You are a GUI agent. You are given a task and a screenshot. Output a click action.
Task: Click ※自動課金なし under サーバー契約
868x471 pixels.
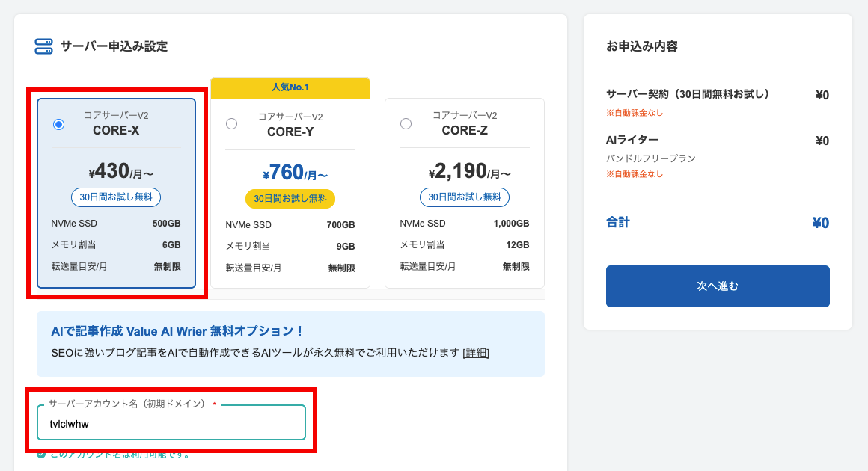[x=635, y=113]
